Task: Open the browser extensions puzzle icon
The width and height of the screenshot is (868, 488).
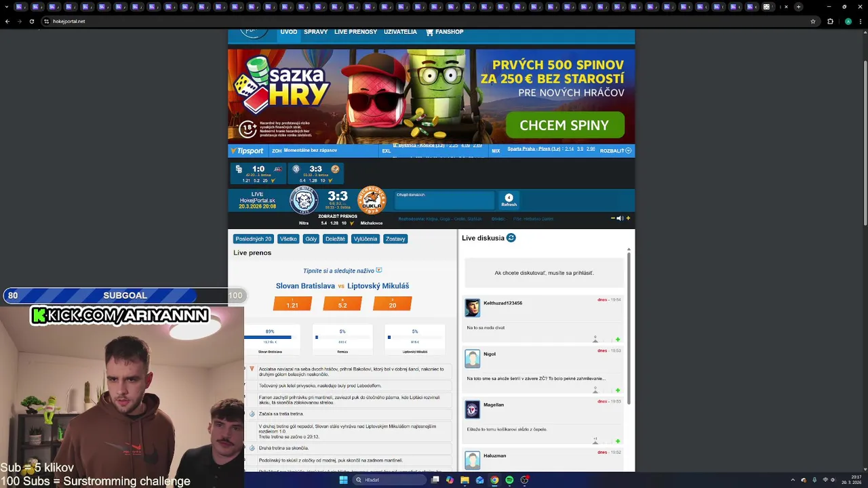Action: [x=830, y=21]
